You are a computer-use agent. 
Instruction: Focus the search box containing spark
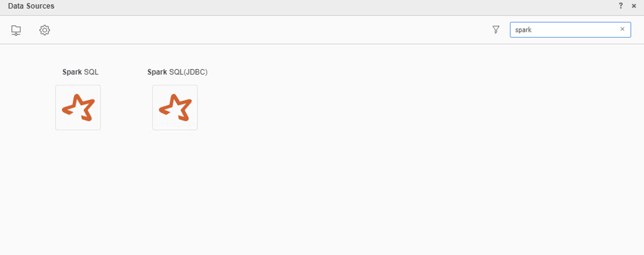pyautogui.click(x=570, y=30)
